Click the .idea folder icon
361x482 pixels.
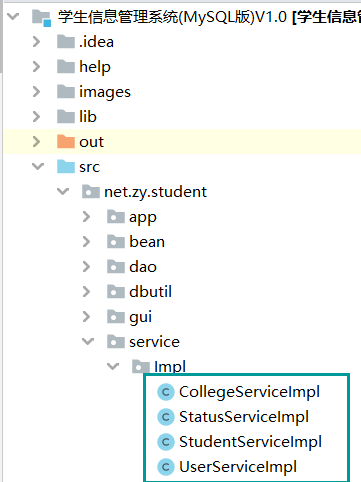(66, 42)
